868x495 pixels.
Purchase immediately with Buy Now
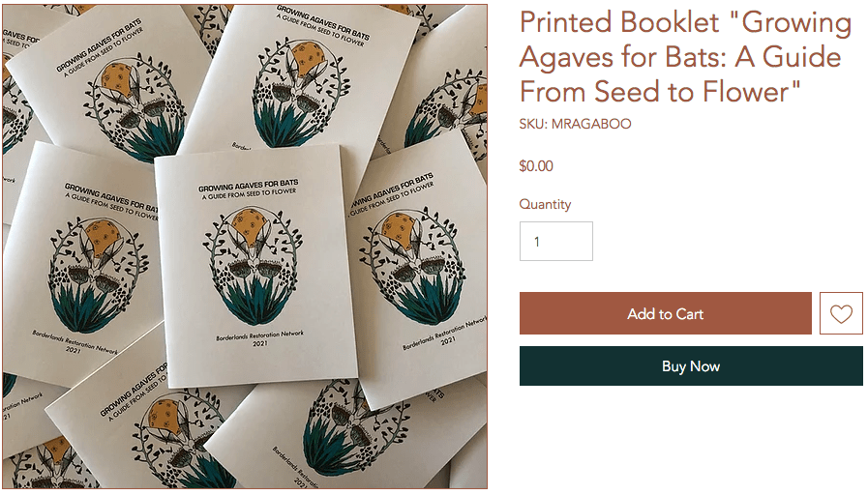coord(691,366)
